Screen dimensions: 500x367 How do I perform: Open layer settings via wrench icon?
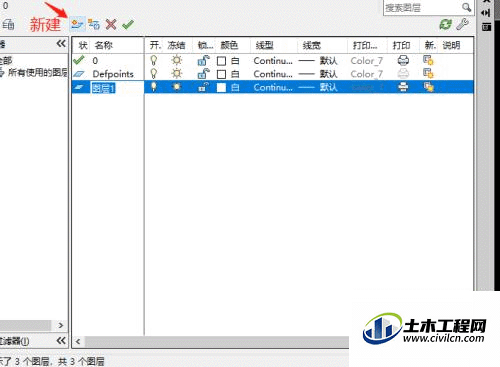point(462,24)
